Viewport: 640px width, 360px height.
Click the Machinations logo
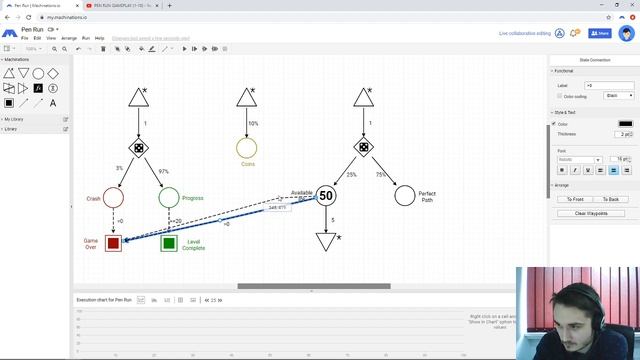coord(9,33)
